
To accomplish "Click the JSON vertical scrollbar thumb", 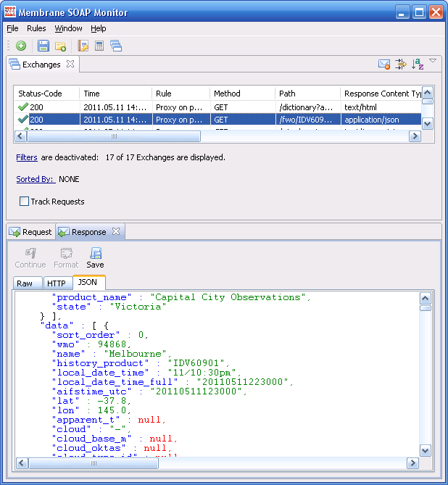I will tap(425, 308).
